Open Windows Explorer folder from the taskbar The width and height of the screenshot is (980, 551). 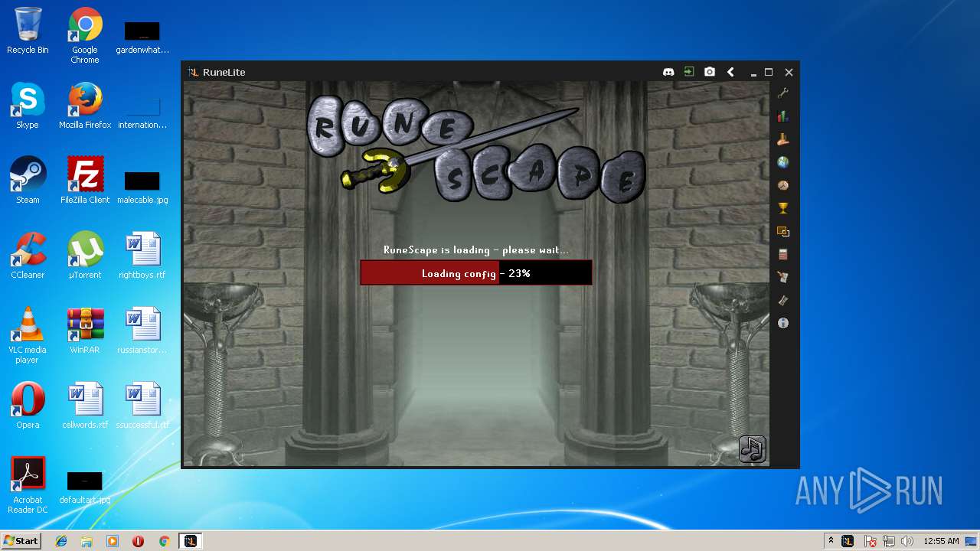coord(87,541)
